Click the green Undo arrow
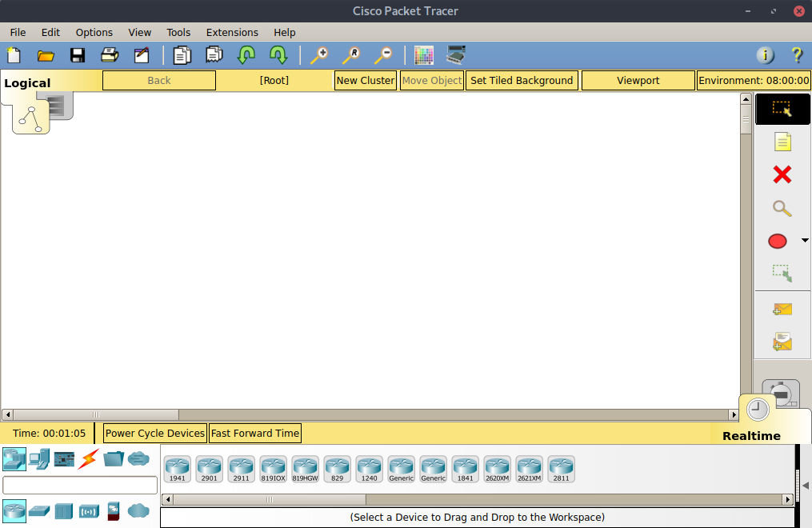The height and width of the screenshot is (528, 812). [x=246, y=55]
